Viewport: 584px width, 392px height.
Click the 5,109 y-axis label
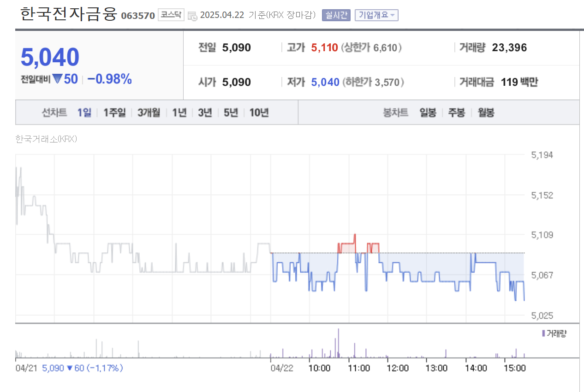pos(542,235)
